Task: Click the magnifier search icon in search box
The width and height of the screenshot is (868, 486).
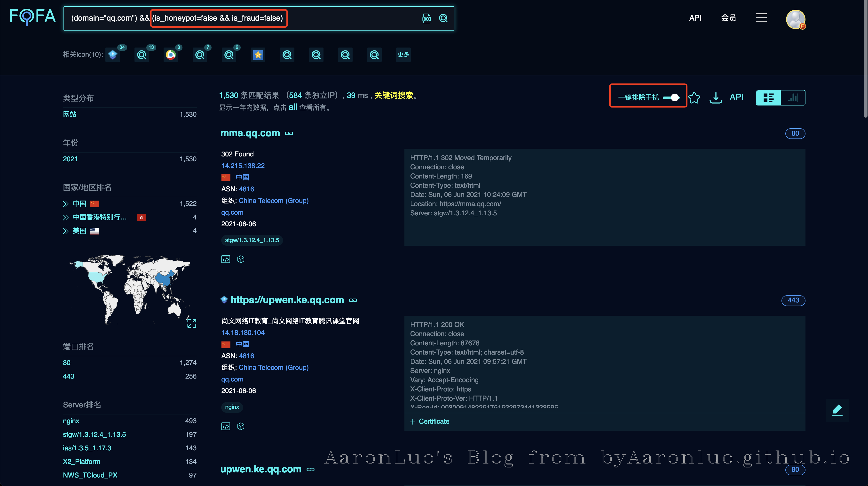Action: tap(443, 18)
